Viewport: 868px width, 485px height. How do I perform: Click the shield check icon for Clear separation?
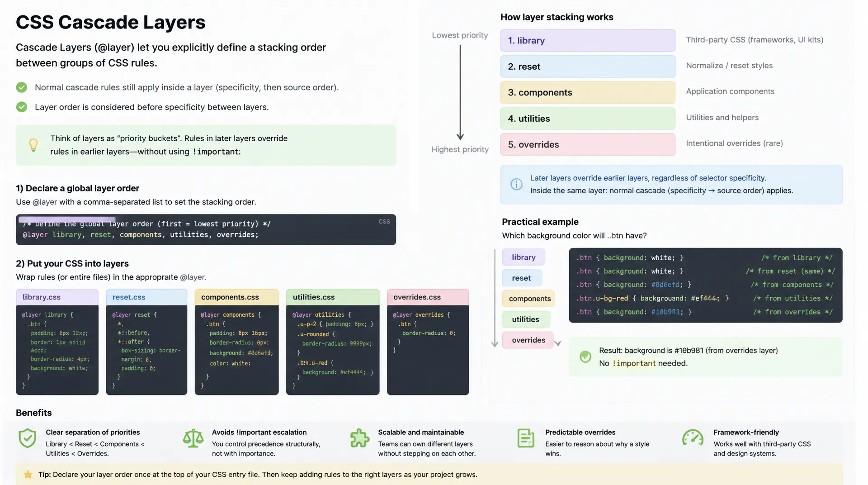28,438
